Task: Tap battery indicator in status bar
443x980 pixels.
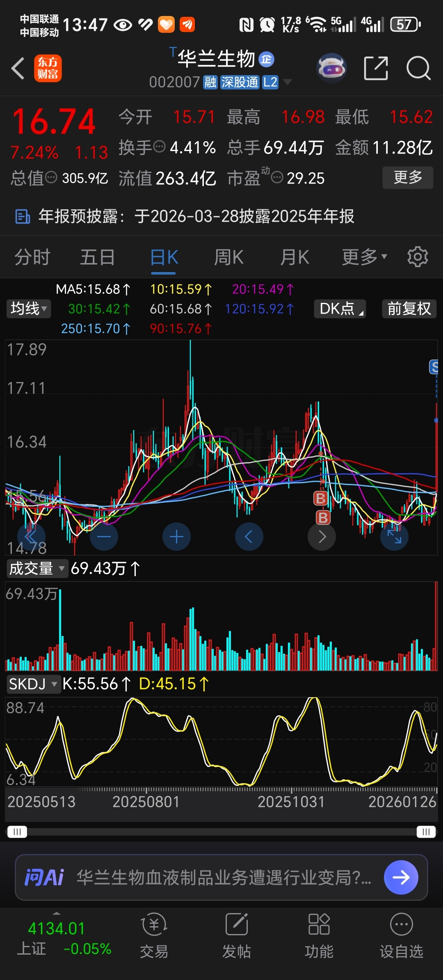Action: point(406,25)
